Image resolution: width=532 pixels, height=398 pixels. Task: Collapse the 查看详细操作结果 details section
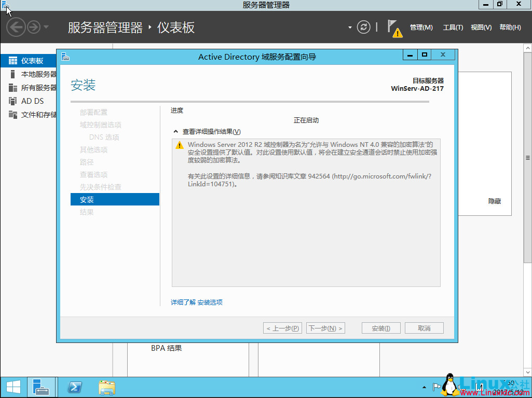click(x=175, y=131)
